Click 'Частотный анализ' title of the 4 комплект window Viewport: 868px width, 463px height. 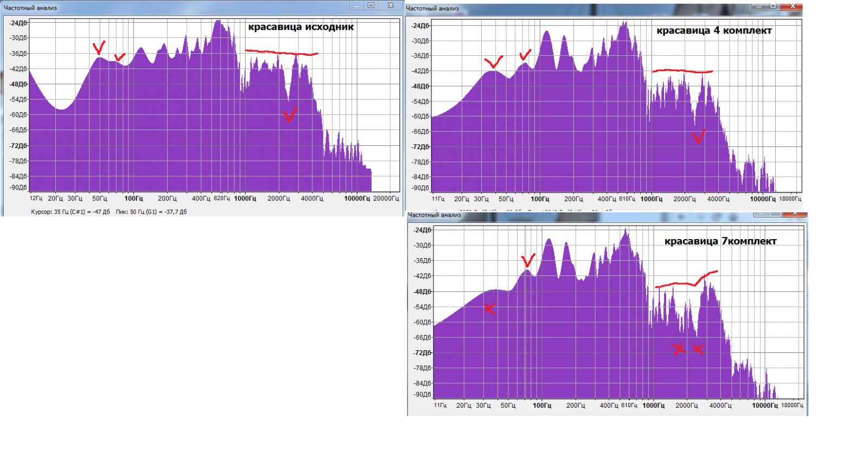(432, 8)
